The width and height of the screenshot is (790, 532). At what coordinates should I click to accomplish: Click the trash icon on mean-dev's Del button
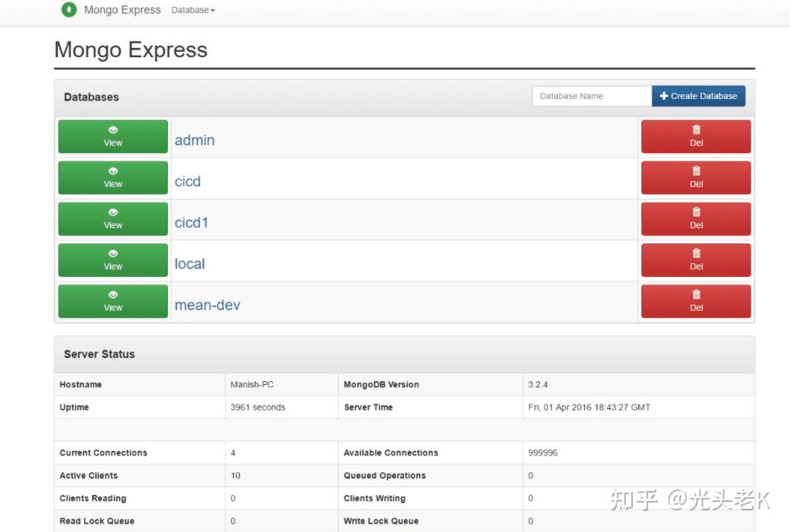point(696,295)
